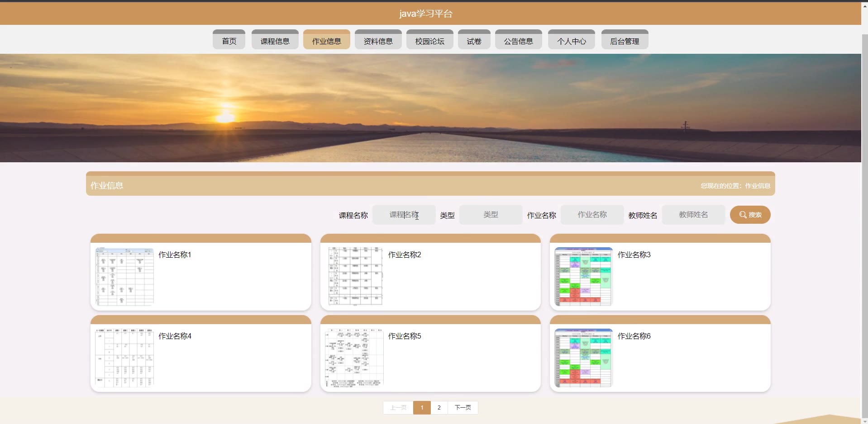Open the 作业名称2 title link

(404, 254)
